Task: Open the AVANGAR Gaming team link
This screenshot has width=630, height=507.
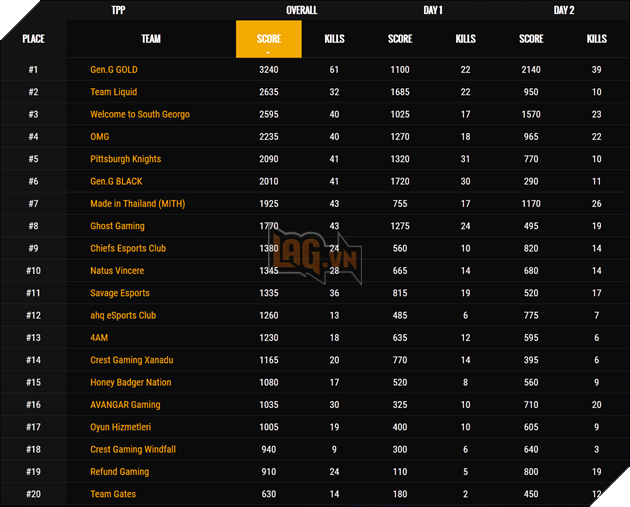Action: pyautogui.click(x=125, y=405)
